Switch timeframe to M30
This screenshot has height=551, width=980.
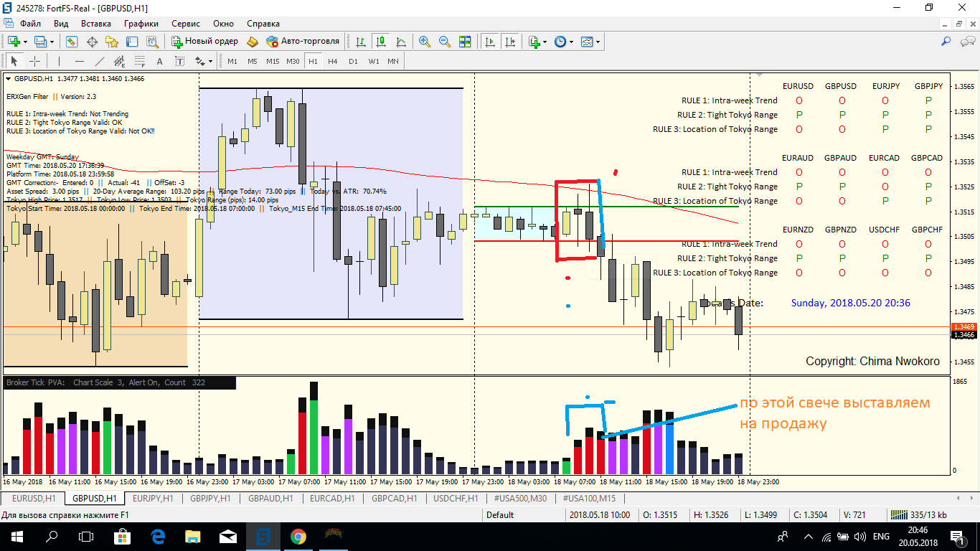293,61
